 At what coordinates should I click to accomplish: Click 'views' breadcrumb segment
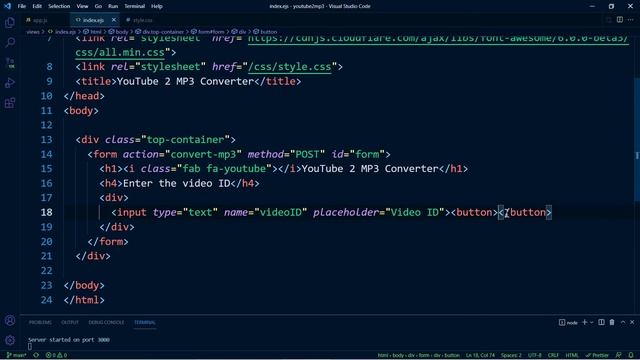tap(33, 31)
